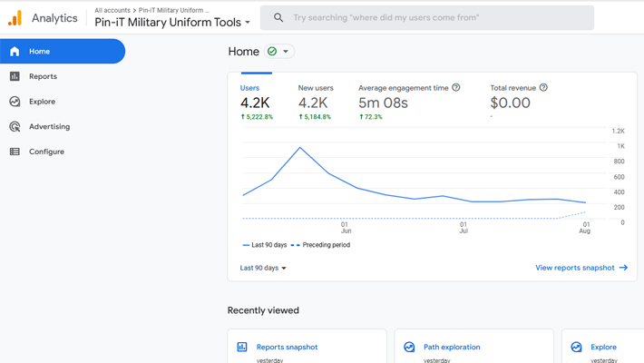Click the 4.2K Users value
The width and height of the screenshot is (644, 363).
point(255,103)
